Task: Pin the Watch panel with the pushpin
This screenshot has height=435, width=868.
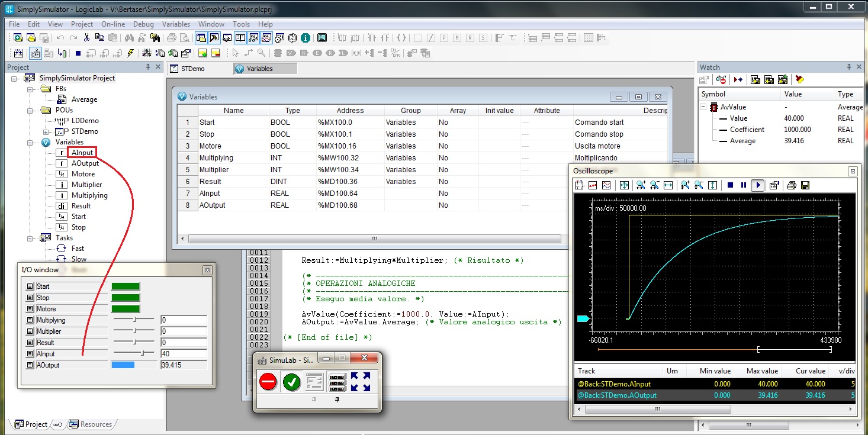Action: (x=849, y=67)
